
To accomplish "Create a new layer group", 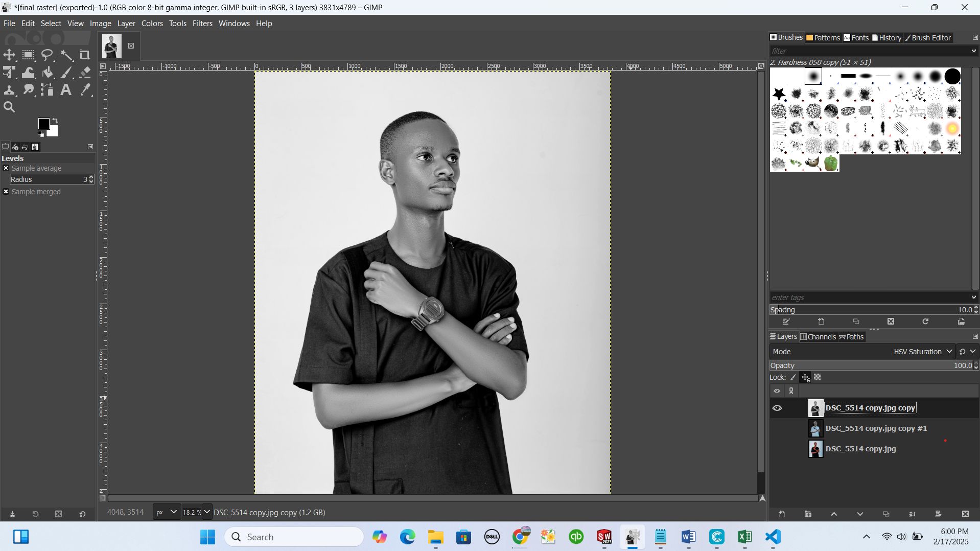I will tap(808, 514).
